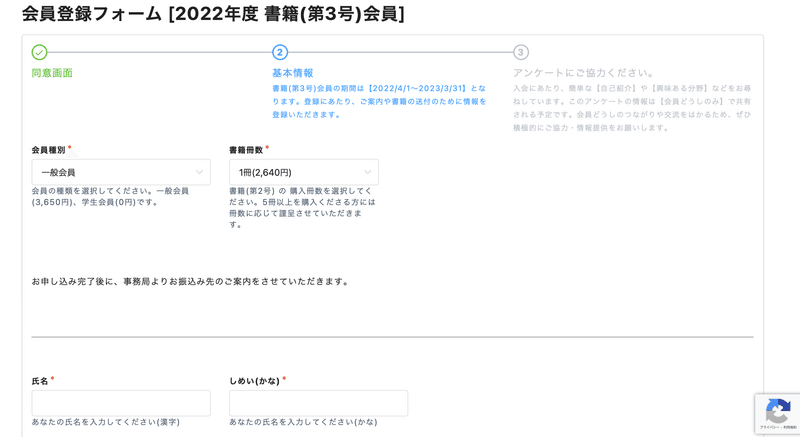Click the green checkmark step icon
The image size is (800, 437).
(x=39, y=52)
